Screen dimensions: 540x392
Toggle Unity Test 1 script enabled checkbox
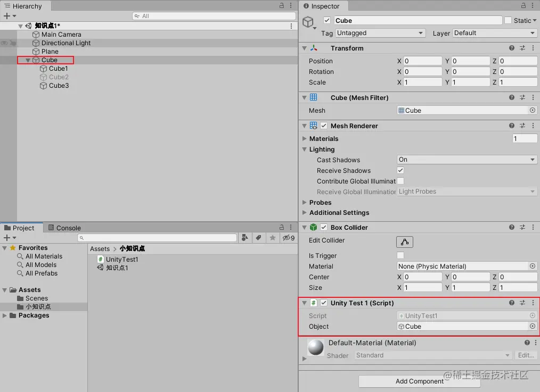324,303
